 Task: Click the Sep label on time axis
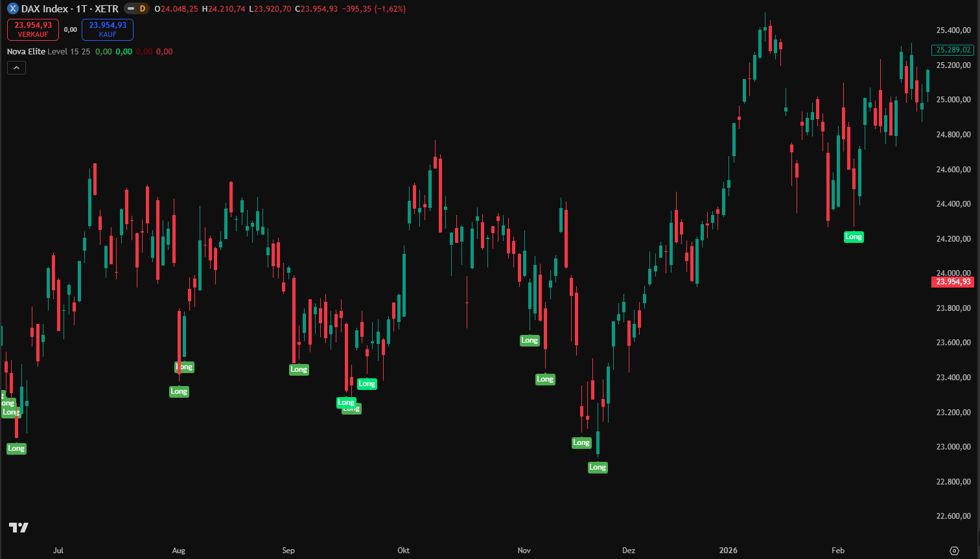tap(288, 551)
